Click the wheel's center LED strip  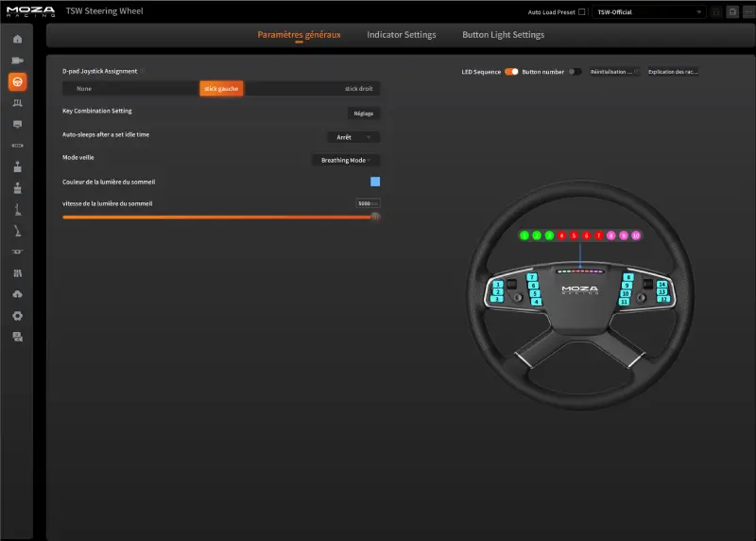tap(580, 271)
